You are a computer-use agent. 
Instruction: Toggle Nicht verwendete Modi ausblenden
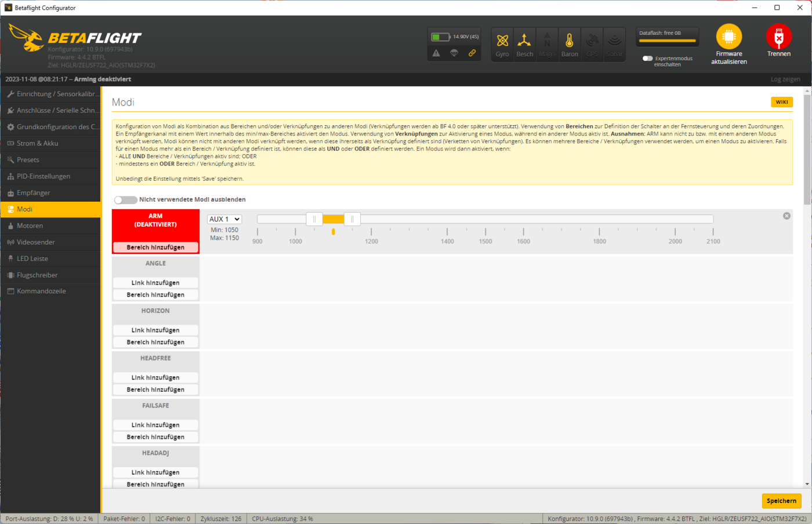pyautogui.click(x=125, y=200)
